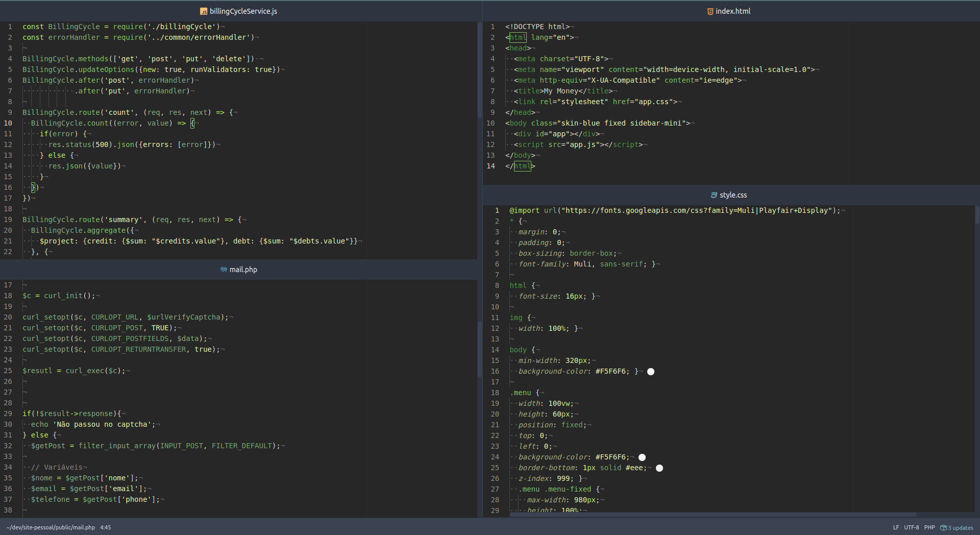Click 'font-family' property in style.css
The image size is (980, 535).
pyautogui.click(x=542, y=264)
